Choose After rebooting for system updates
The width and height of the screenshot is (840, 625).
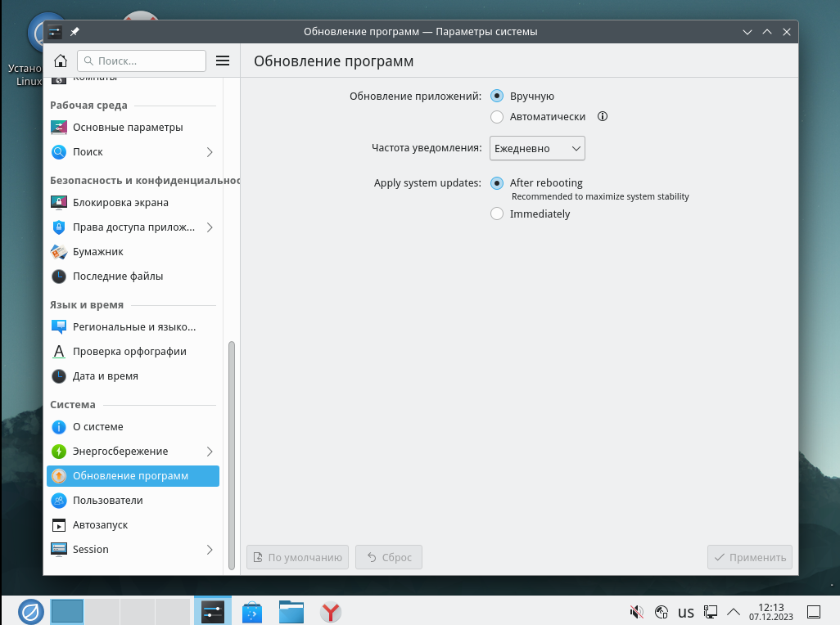(x=497, y=183)
